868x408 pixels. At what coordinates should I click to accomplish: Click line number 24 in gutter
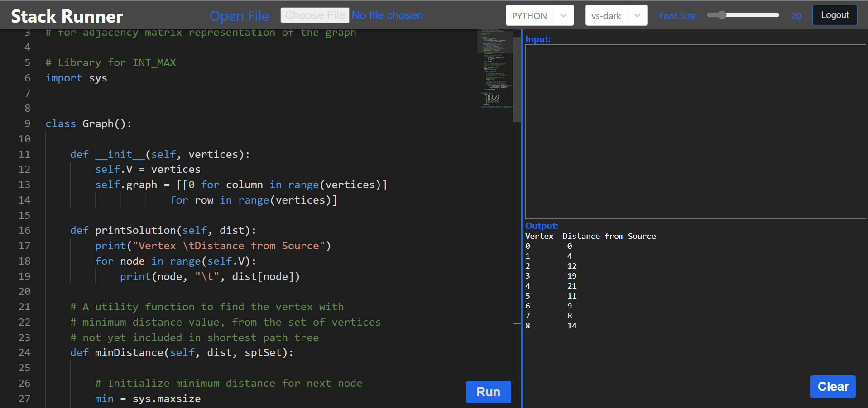click(24, 352)
